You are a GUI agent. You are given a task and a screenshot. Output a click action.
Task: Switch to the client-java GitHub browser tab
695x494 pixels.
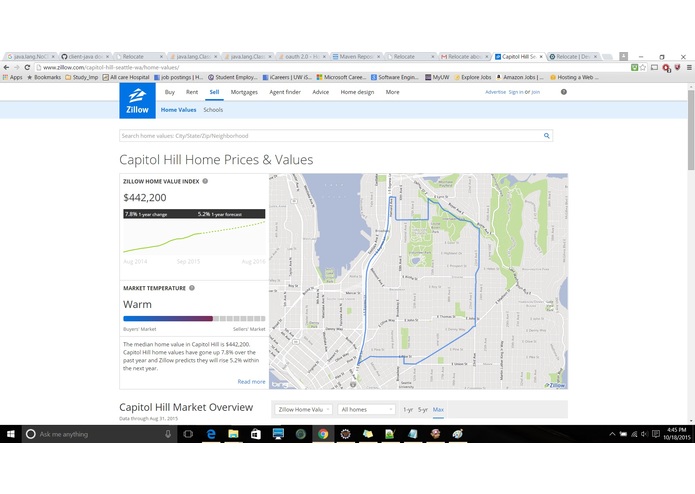click(x=85, y=57)
